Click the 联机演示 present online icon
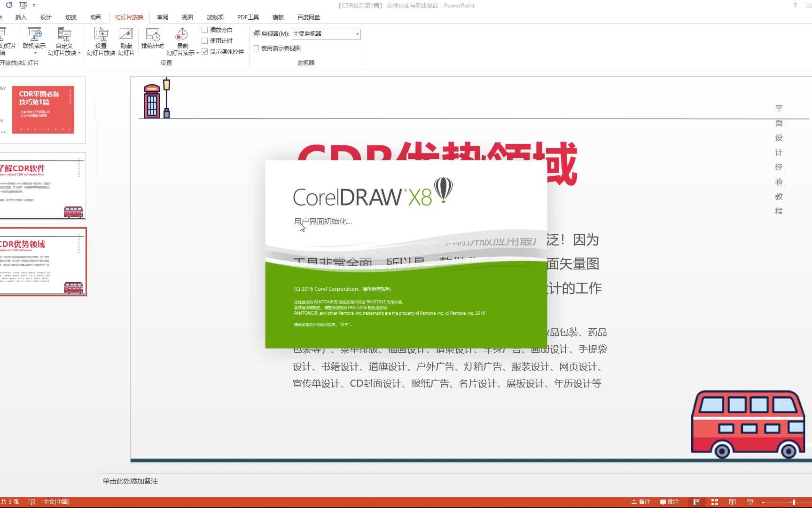This screenshot has height=508, width=812. coord(34,35)
